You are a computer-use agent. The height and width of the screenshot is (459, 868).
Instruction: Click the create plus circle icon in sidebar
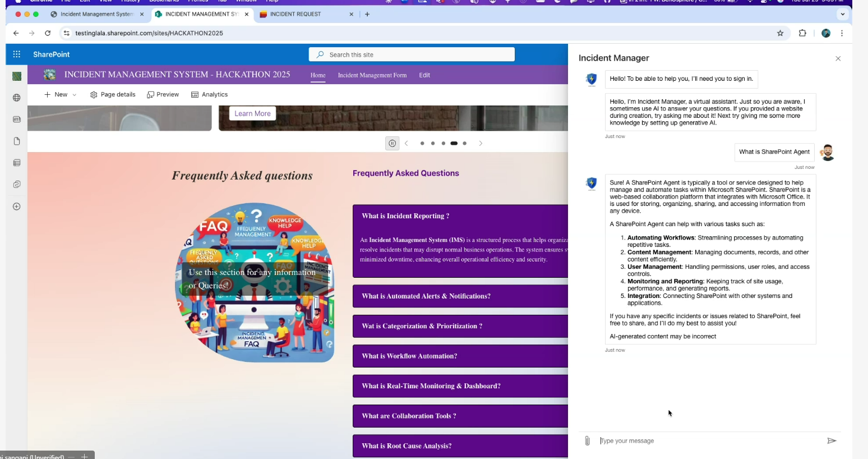point(17,206)
